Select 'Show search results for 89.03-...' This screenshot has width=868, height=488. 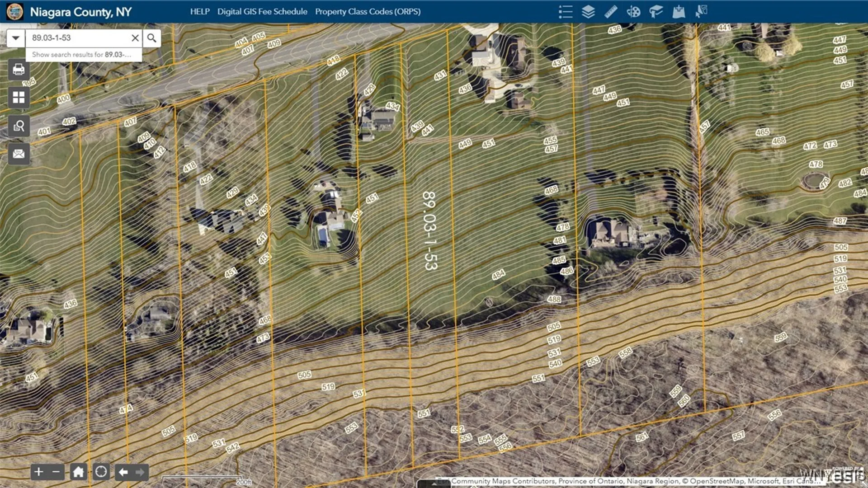tap(82, 55)
